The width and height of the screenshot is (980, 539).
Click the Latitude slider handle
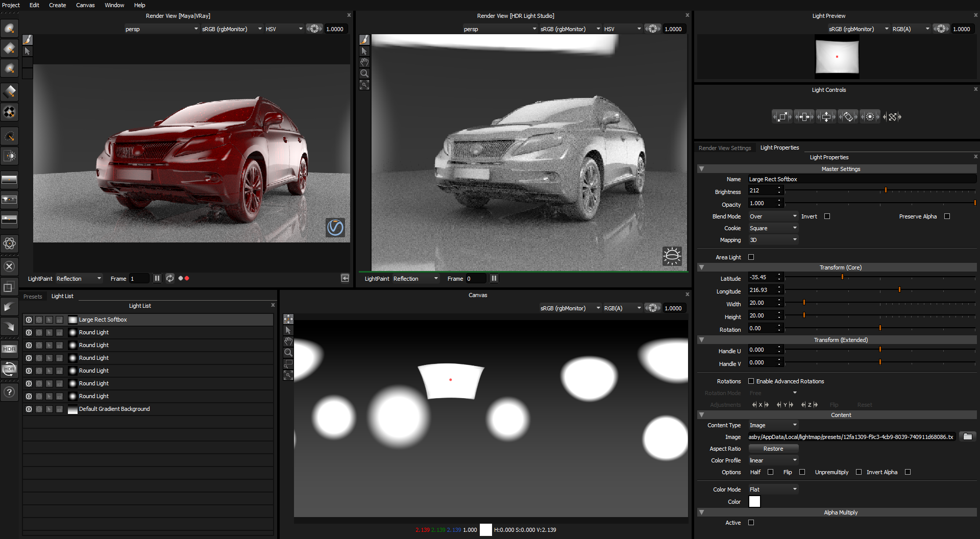(842, 277)
